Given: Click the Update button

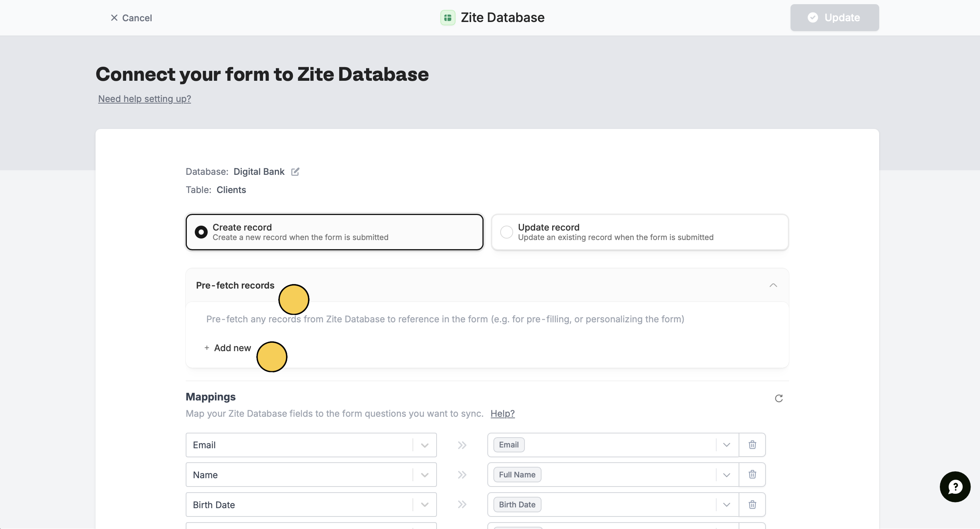Looking at the screenshot, I should pos(834,17).
